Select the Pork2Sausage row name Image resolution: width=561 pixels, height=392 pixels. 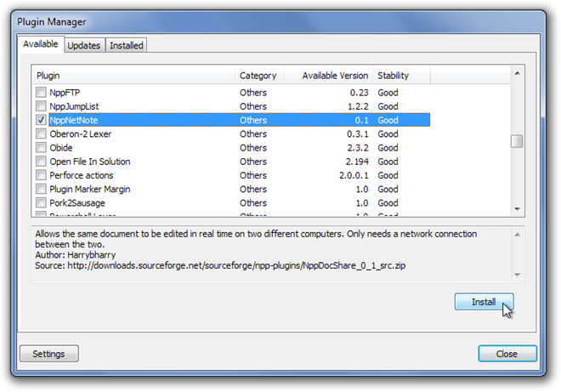(x=77, y=203)
